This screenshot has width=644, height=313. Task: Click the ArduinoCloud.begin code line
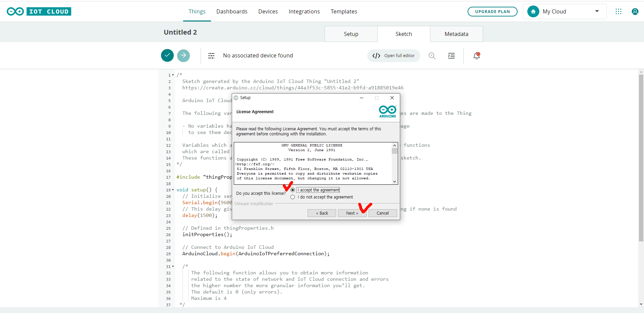point(256,254)
